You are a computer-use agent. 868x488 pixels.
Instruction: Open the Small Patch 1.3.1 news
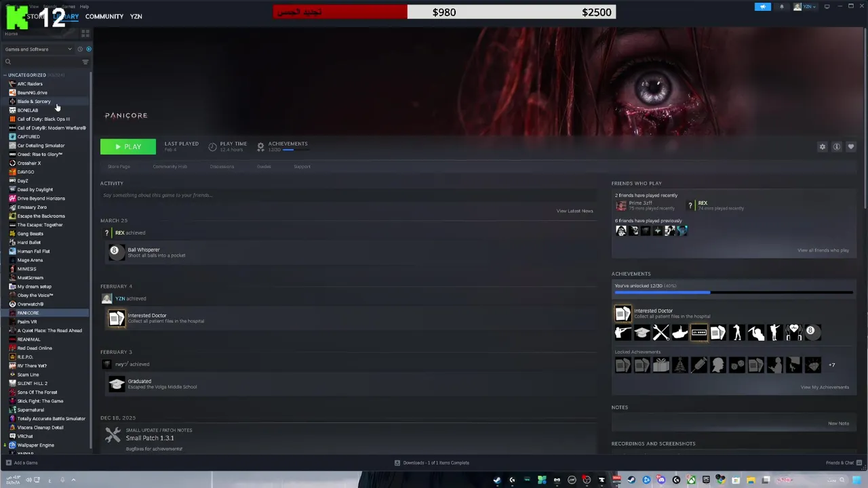(x=150, y=438)
